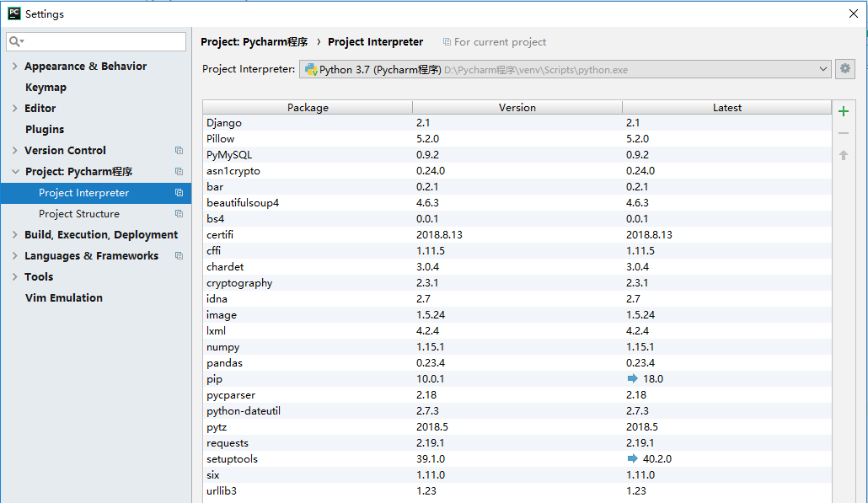Click the minus uninstall package icon
Screen dimensions: 868x503
[843, 133]
